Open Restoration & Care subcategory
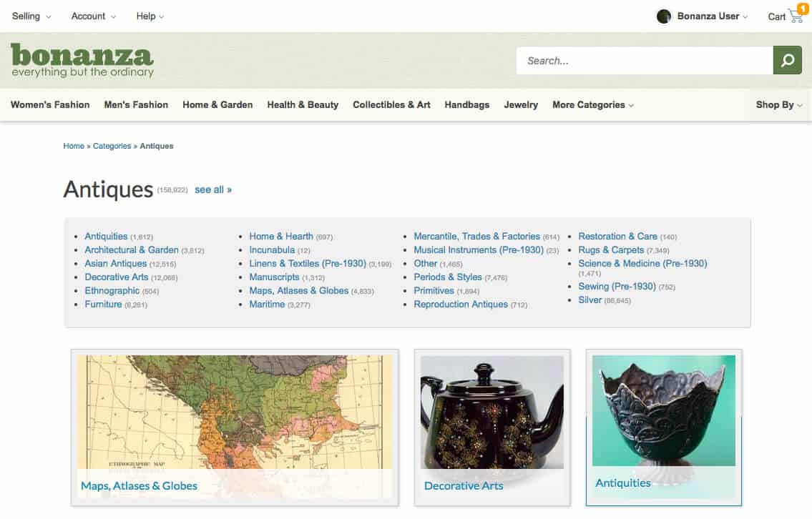812x519 pixels. tap(618, 236)
